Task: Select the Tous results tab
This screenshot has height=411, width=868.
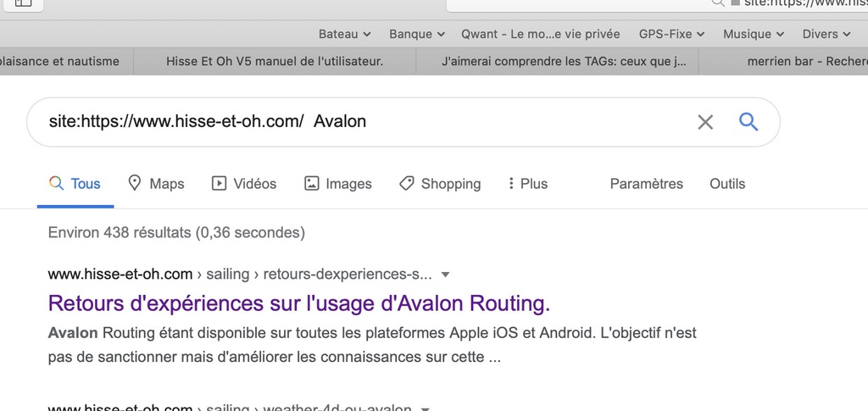Action: [75, 184]
